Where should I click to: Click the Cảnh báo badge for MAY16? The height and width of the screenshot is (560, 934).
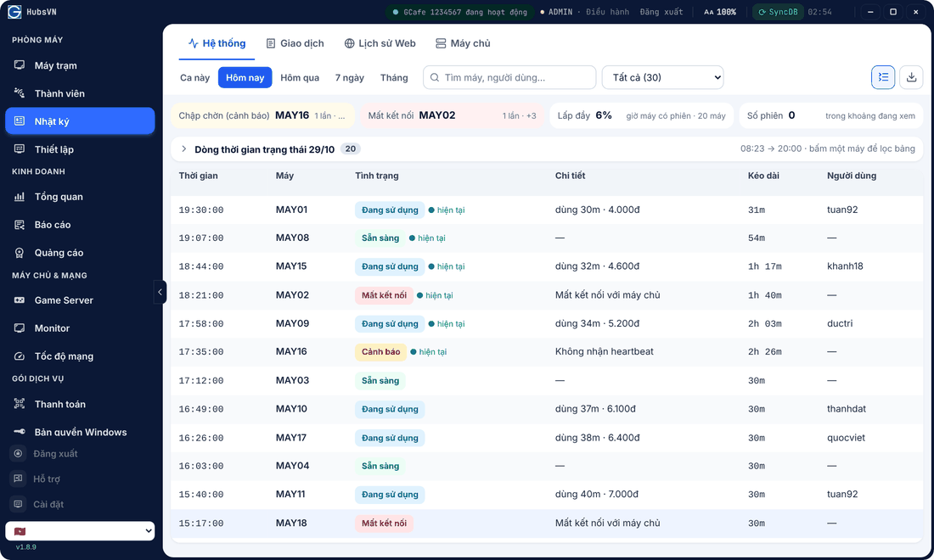point(380,352)
